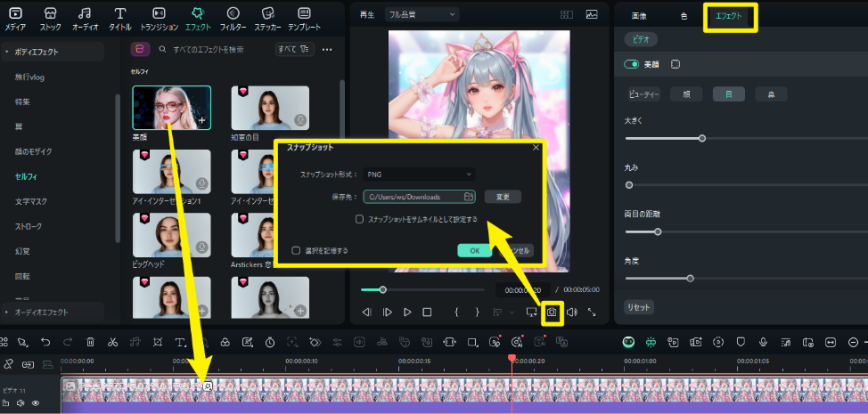
Task: Click the snapshot camera icon under the preview
Action: (x=553, y=313)
